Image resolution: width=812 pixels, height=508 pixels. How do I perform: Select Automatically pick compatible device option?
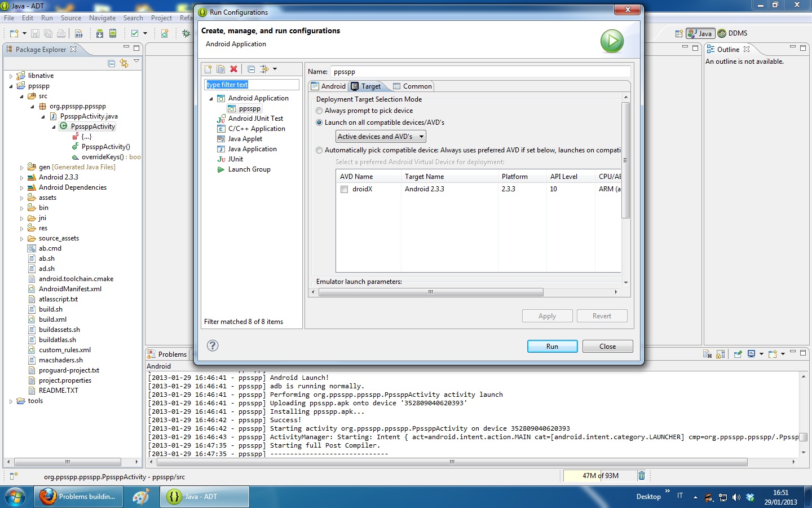320,150
